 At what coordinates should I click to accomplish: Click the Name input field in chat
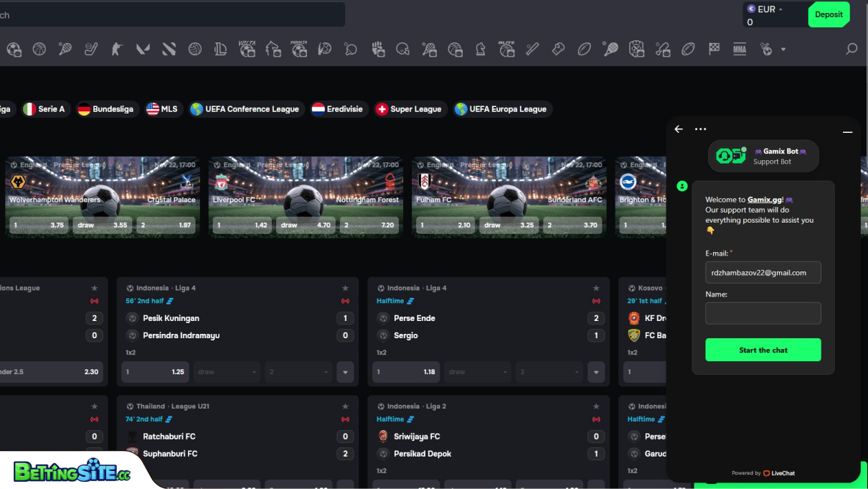pos(763,313)
